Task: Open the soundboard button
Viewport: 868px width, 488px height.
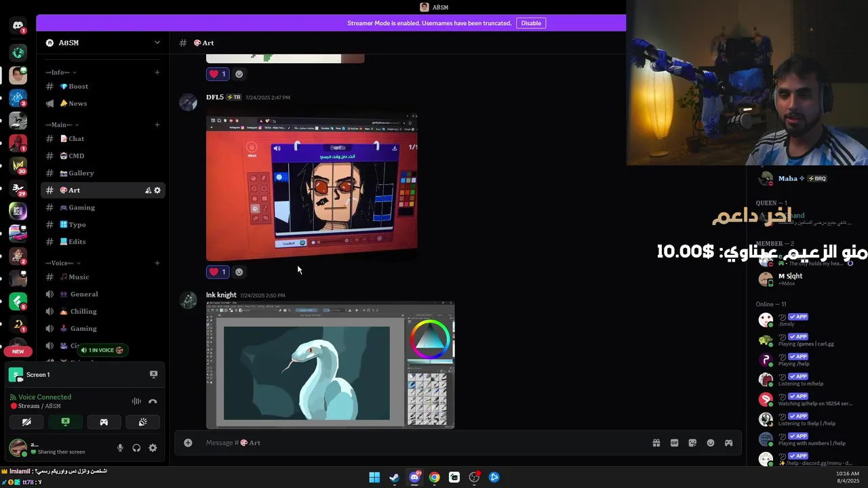Action: pos(143,422)
